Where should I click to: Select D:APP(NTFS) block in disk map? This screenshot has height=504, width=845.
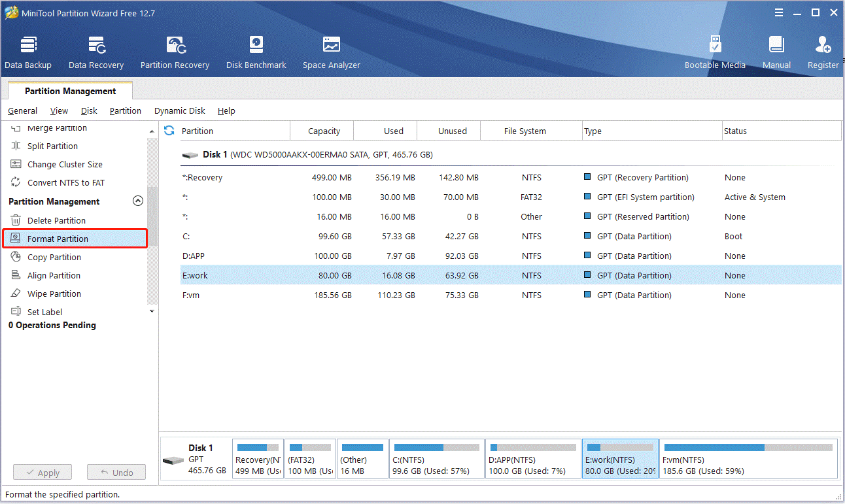[x=533, y=459]
